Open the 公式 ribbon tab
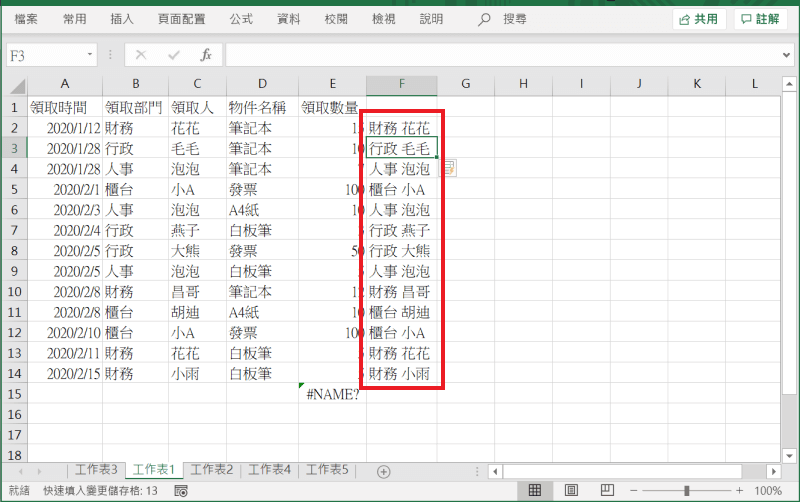Viewport: 800px width, 502px height. [241, 19]
